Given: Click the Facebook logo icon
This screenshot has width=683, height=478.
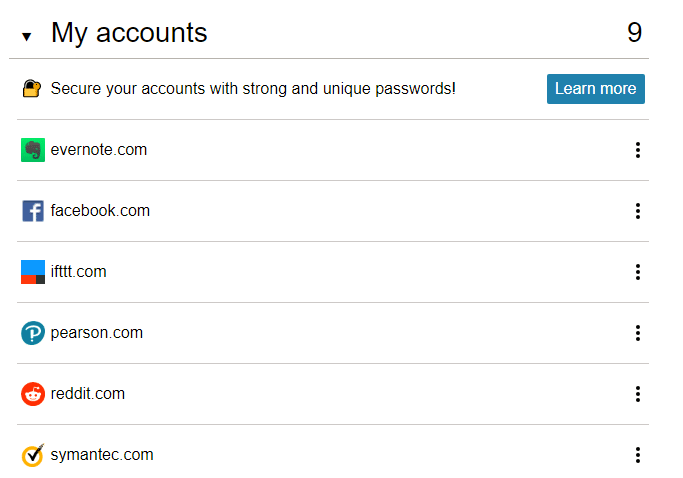Looking at the screenshot, I should tap(33, 211).
